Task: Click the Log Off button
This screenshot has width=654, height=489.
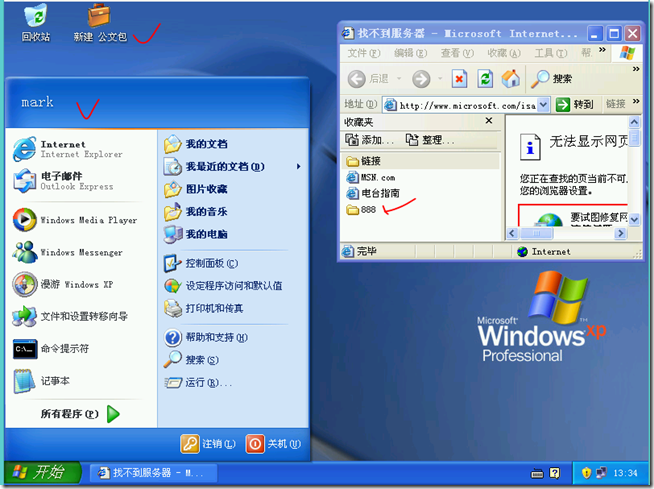Action: [x=208, y=444]
